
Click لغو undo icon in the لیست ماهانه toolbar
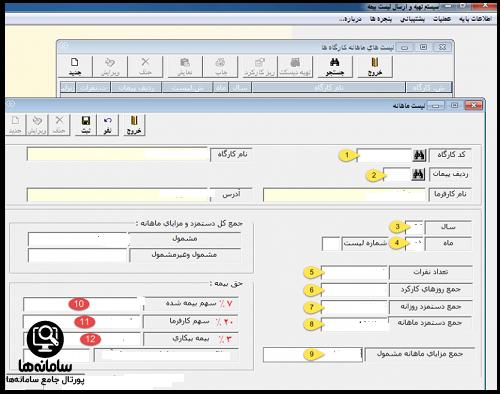(x=107, y=125)
